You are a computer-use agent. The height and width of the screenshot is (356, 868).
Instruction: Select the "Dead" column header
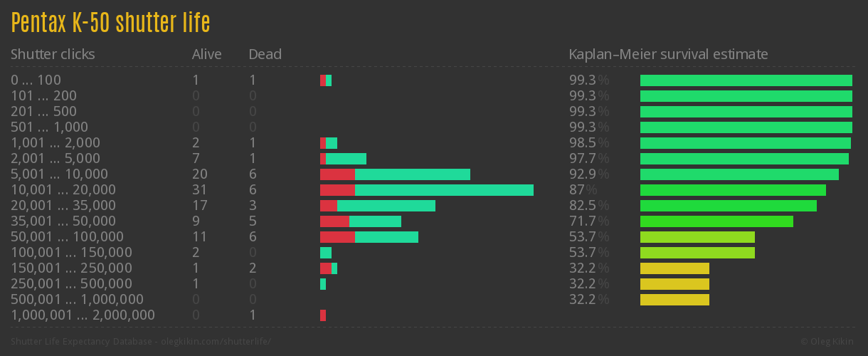click(265, 54)
